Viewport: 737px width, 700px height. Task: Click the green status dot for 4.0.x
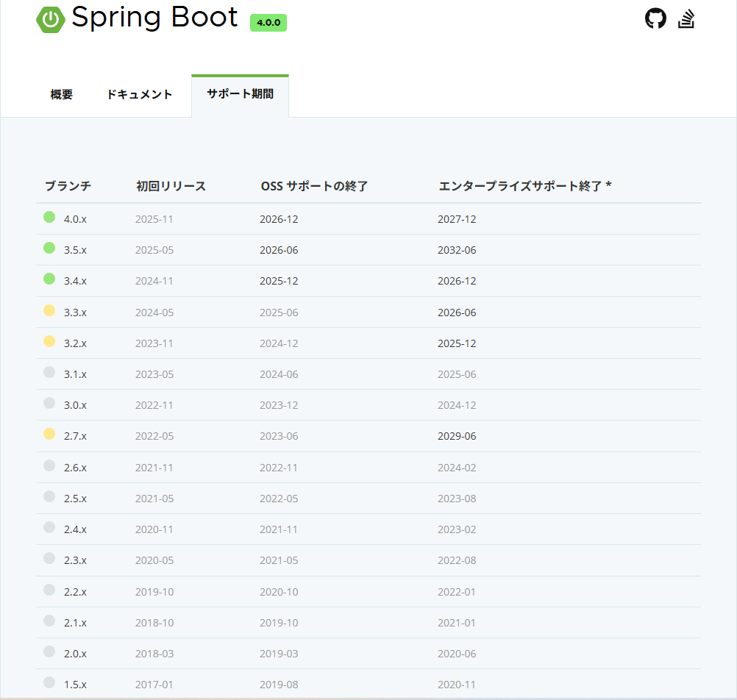49,217
